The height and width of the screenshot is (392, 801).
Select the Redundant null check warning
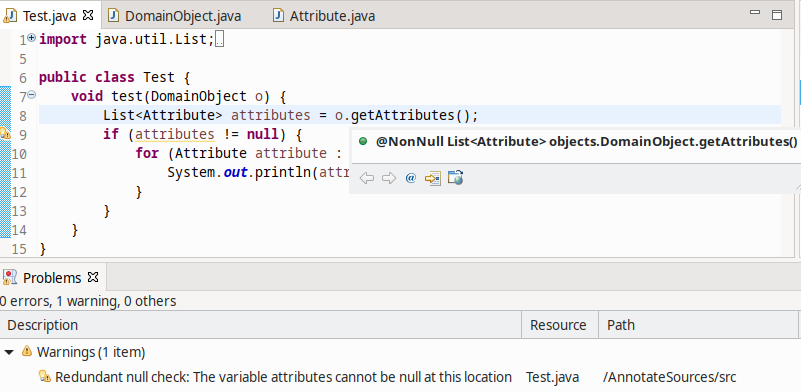[283, 377]
